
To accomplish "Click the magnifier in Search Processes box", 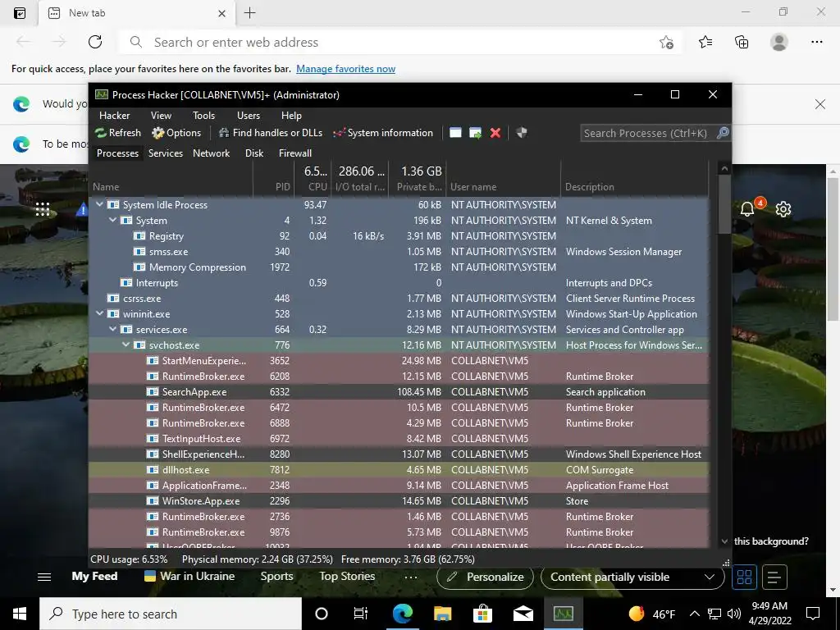I will click(723, 133).
